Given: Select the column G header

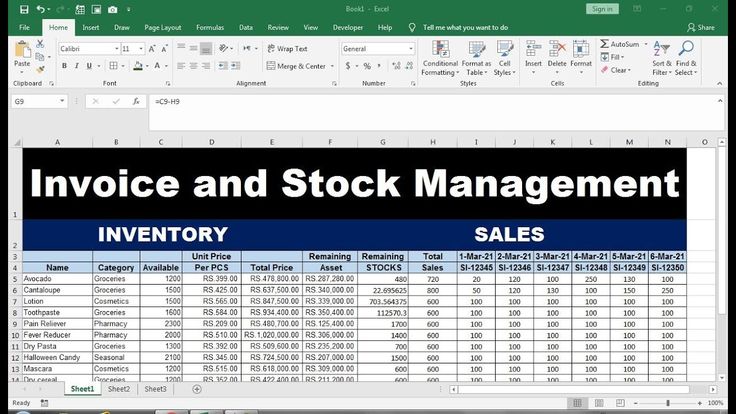Looking at the screenshot, I should tap(383, 142).
